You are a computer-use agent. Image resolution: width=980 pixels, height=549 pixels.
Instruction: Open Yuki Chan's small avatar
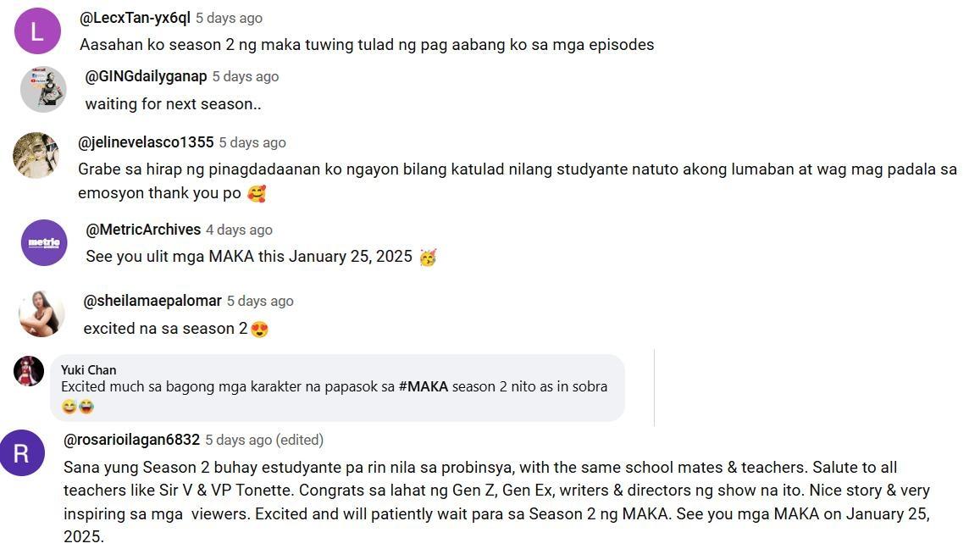[29, 371]
